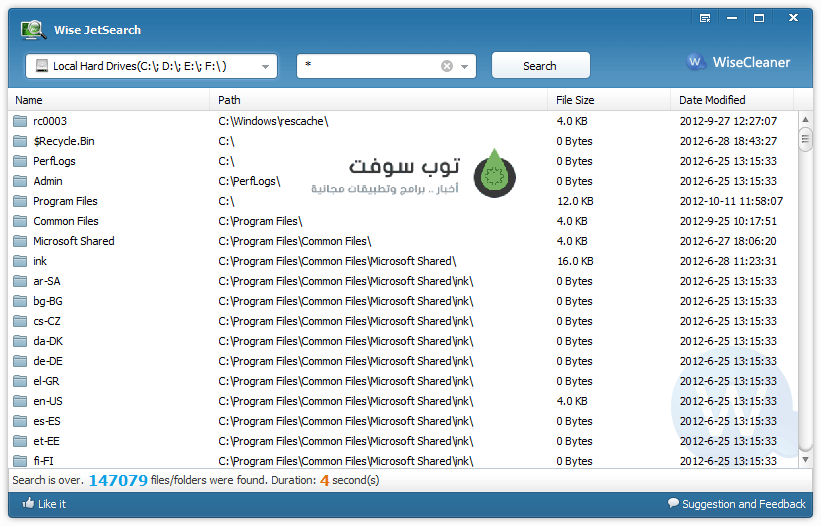This screenshot has width=821, height=526.
Task: Click the 16.0 KB size in ink row
Action: [575, 261]
